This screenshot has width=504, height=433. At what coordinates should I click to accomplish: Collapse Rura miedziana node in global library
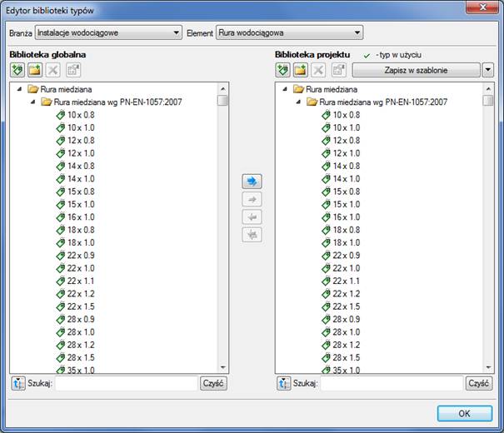20,89
